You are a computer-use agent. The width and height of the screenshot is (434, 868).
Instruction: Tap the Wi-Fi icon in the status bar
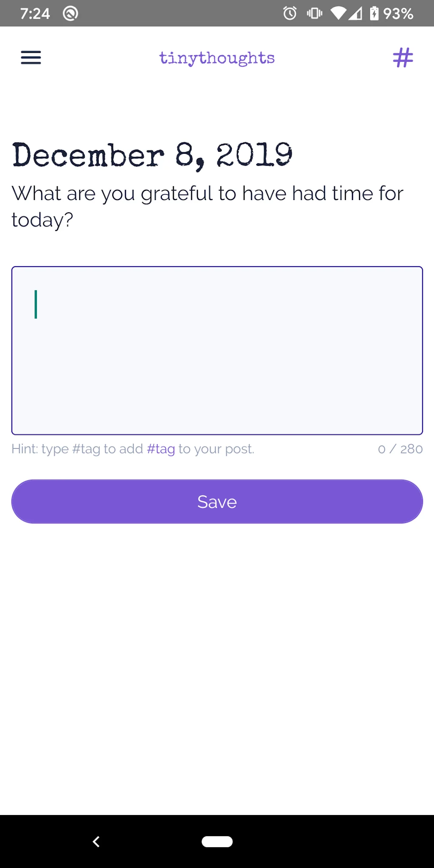337,14
